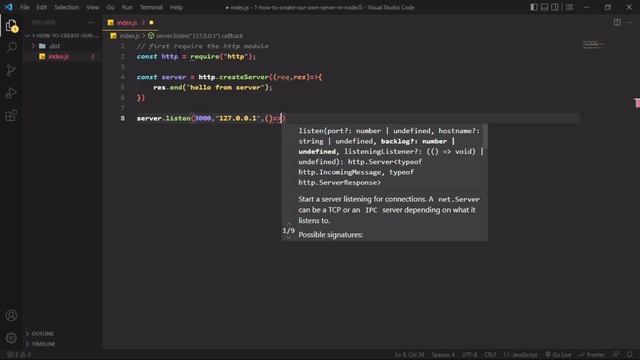The image size is (640, 360).
Task: Open the Selection menu
Action: [67, 7]
